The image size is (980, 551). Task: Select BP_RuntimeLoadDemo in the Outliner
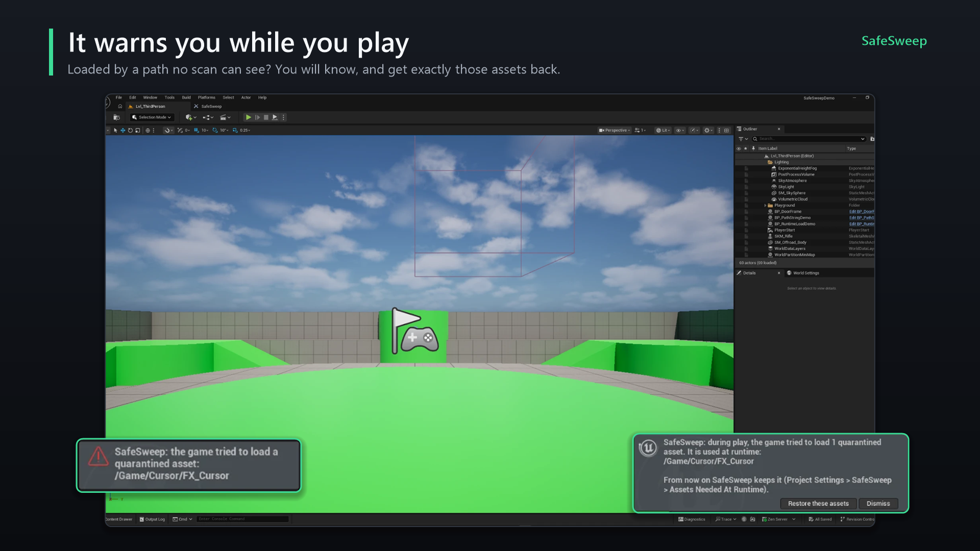coord(795,224)
